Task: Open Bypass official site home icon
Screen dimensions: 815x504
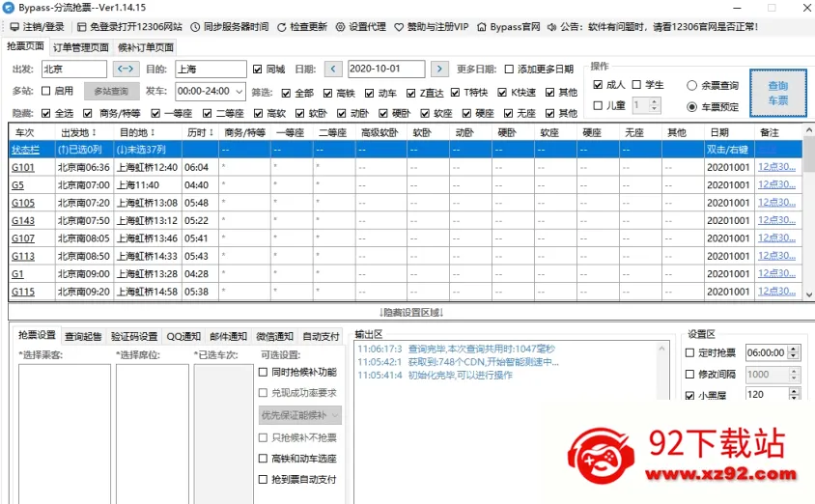Action: click(x=482, y=27)
